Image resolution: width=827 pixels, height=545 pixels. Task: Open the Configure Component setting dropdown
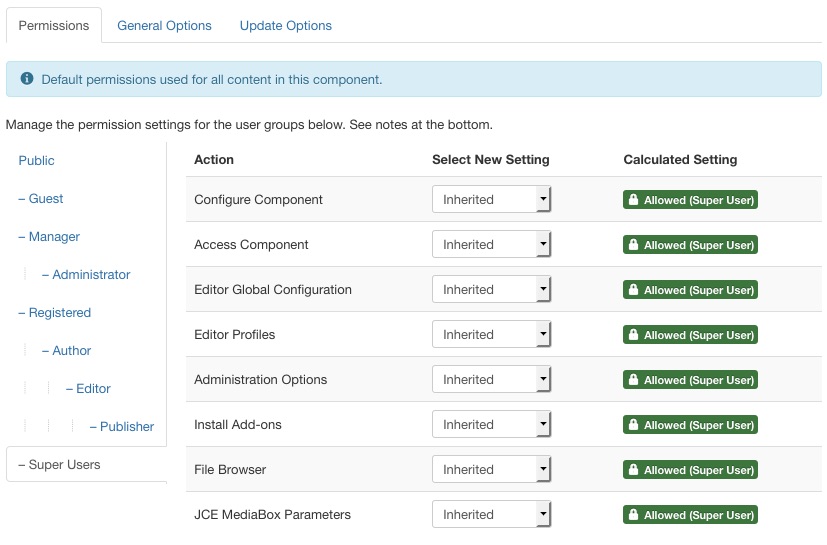[x=491, y=200]
